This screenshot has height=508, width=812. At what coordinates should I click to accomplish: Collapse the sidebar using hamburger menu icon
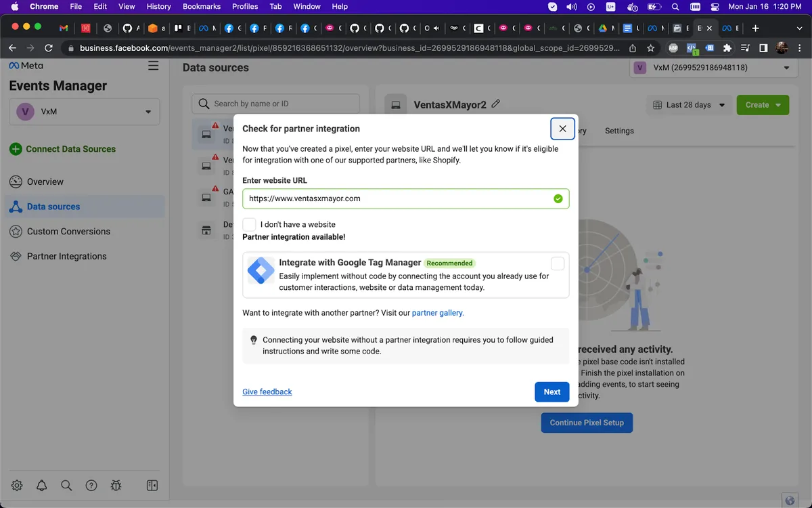(154, 66)
